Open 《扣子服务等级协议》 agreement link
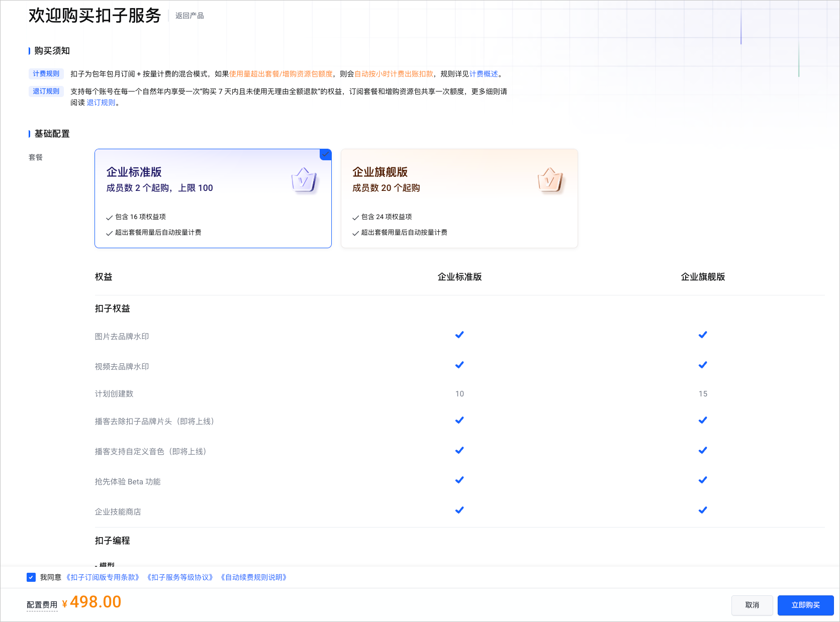The height and width of the screenshot is (622, 840). [x=180, y=577]
